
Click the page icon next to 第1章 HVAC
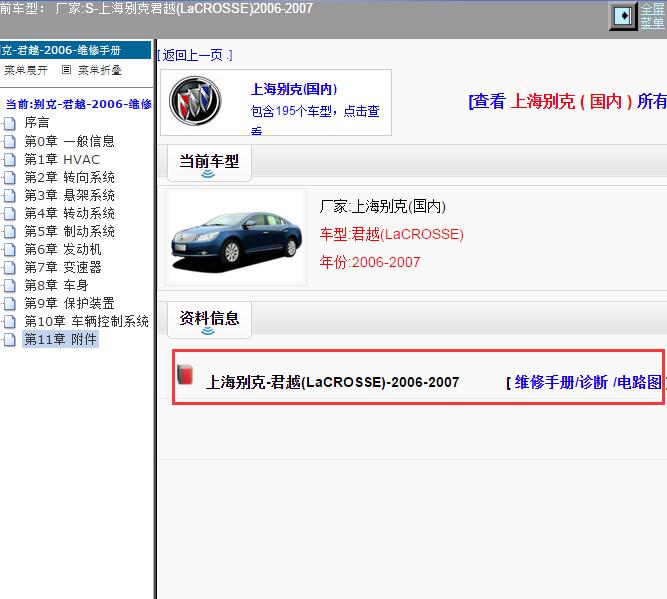(x=9, y=160)
